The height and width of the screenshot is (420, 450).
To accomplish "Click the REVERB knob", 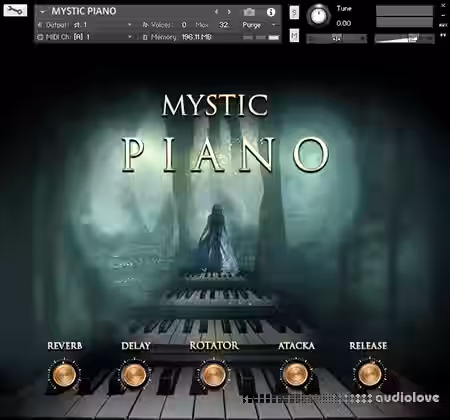I will (x=64, y=375).
